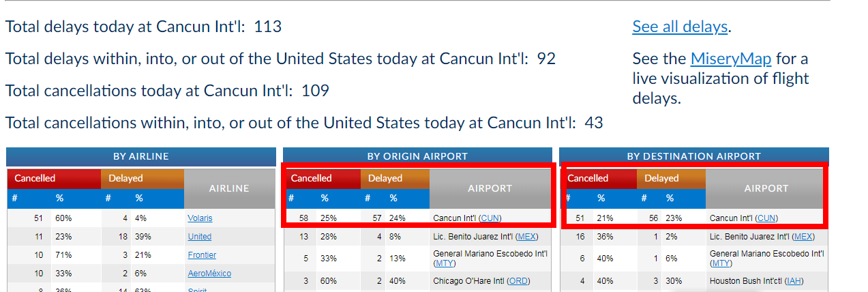Open CUN link in destination airport table
This screenshot has width=868, height=292.
pyautogui.click(x=766, y=218)
